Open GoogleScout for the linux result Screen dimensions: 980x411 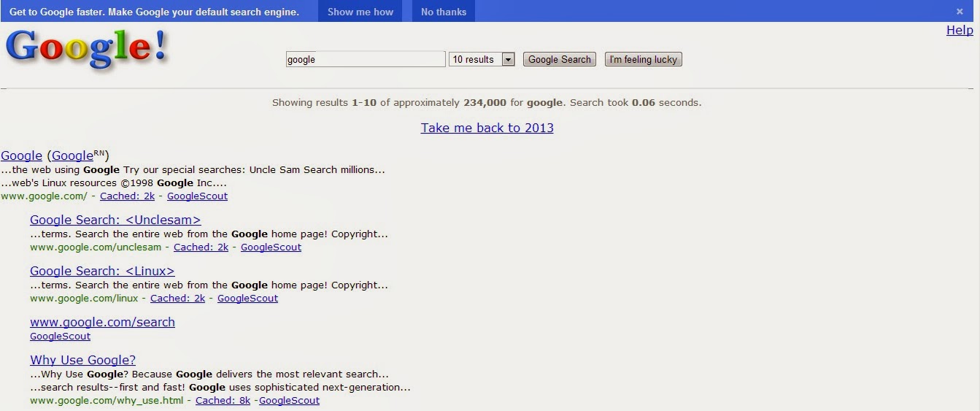[247, 298]
